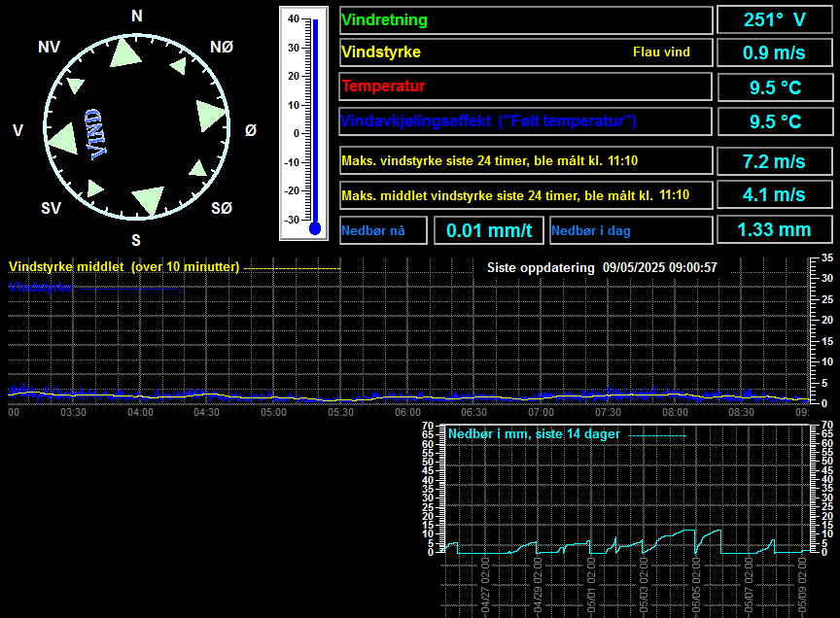Click the 06:30 time label on wind chart

(x=474, y=412)
